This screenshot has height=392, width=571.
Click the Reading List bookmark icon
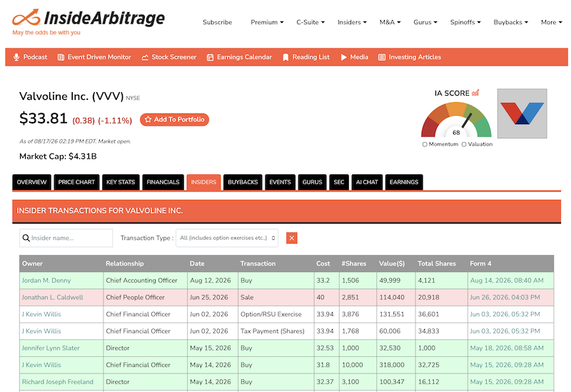pos(285,57)
